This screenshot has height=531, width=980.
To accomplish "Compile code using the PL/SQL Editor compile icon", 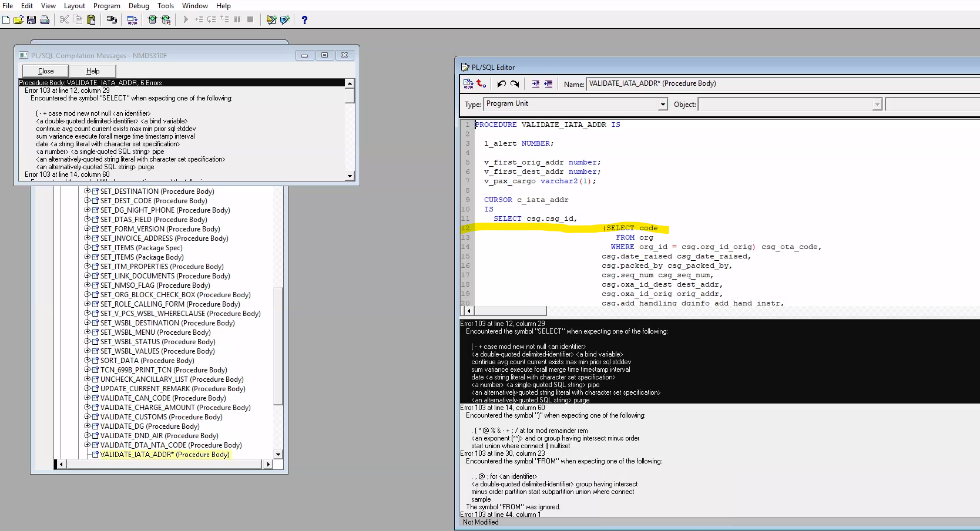I will pyautogui.click(x=468, y=84).
